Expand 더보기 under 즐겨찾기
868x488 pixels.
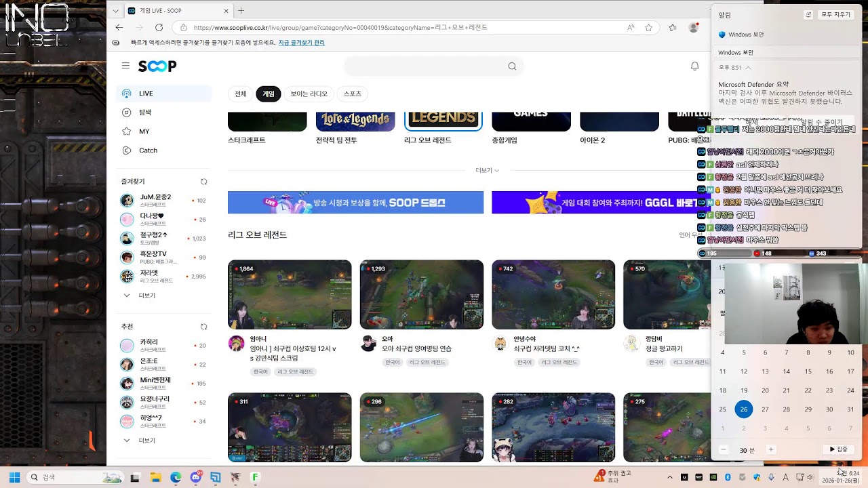coord(140,296)
